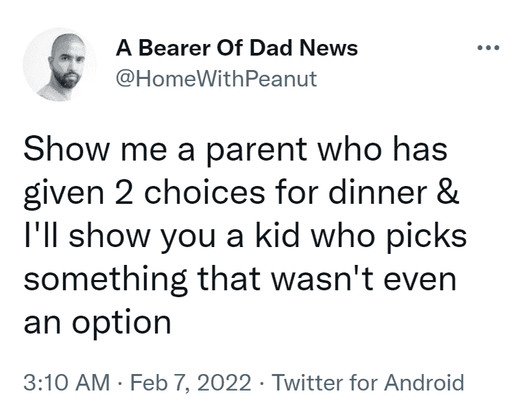The width and height of the screenshot is (522, 420).
Task: Click the word 'parent' in the first line
Action: point(257,150)
